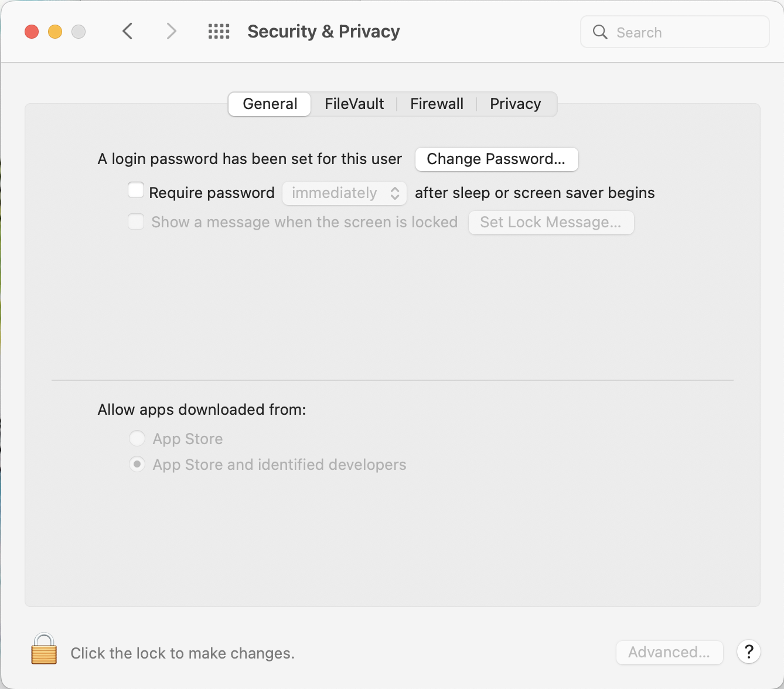This screenshot has height=689, width=784.
Task: Click the padlock icon to unlock settings
Action: [44, 649]
